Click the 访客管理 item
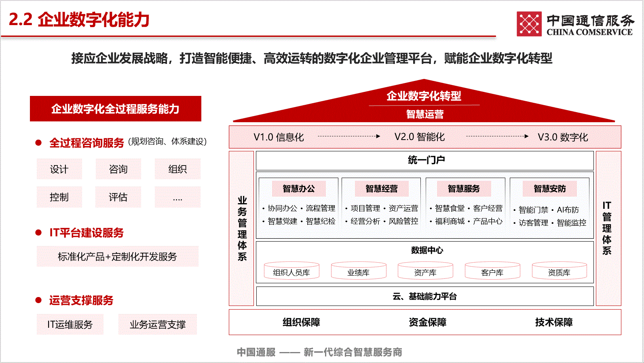This screenshot has height=363, width=644. point(534,223)
